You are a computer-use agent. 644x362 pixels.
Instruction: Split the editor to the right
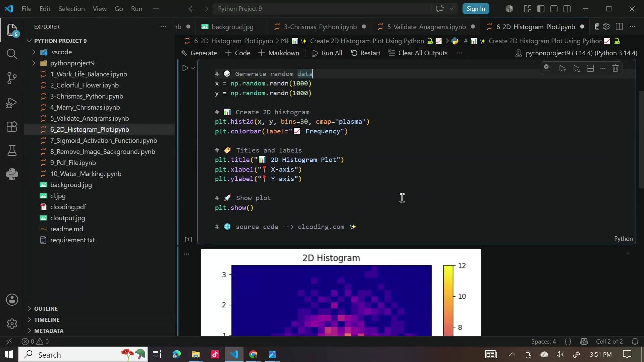(619, 26)
